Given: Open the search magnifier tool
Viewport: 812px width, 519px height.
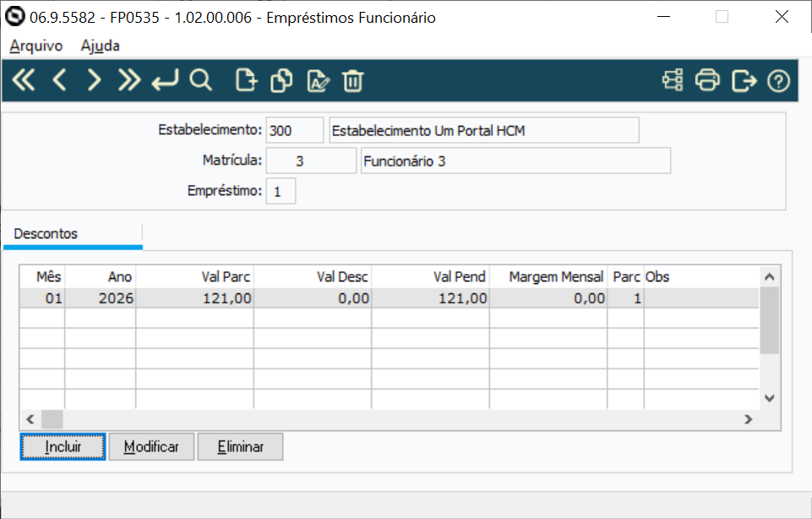Looking at the screenshot, I should click(x=200, y=80).
